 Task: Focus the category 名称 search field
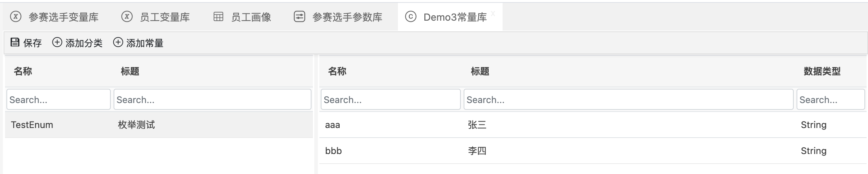point(59,99)
